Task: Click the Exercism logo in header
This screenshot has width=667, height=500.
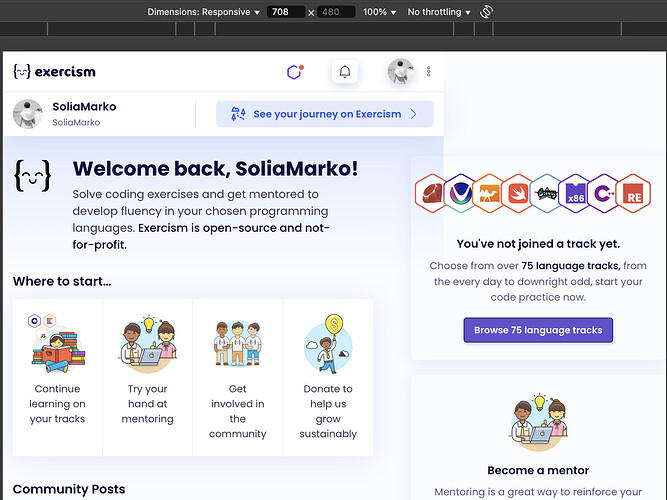Action: point(54,71)
